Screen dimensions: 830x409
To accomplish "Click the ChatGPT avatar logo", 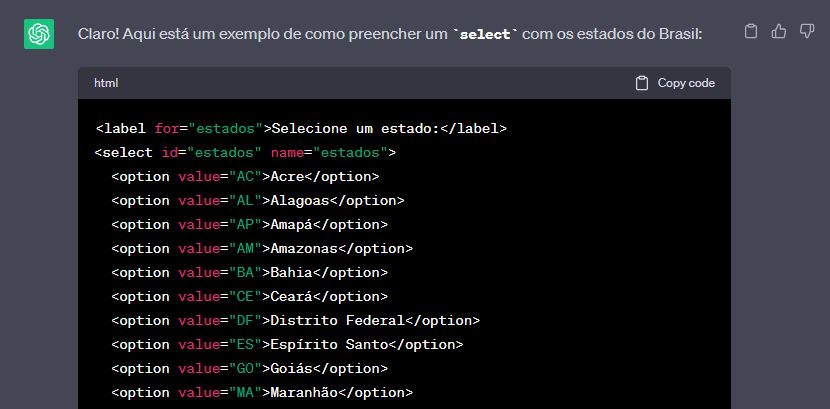I will (x=39, y=34).
